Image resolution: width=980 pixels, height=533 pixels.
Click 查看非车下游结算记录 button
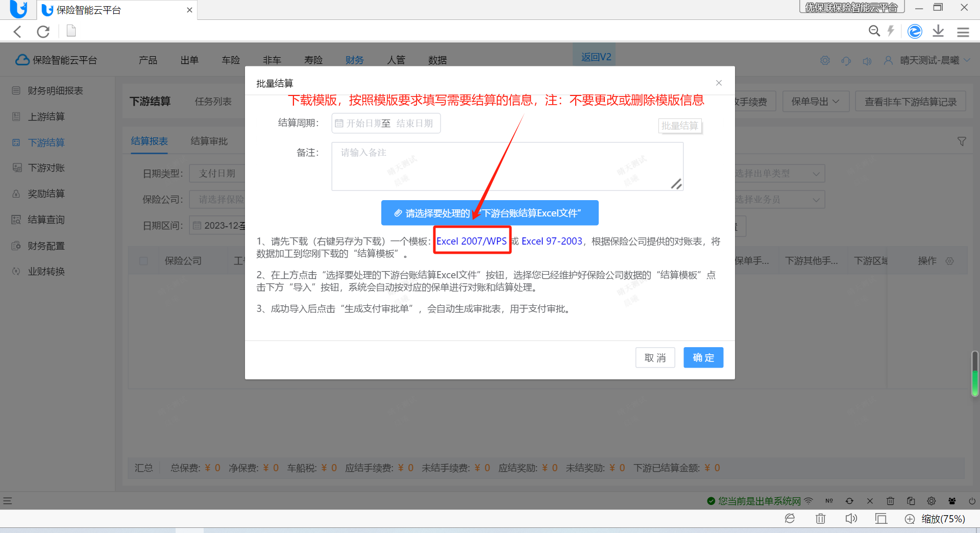pyautogui.click(x=911, y=102)
